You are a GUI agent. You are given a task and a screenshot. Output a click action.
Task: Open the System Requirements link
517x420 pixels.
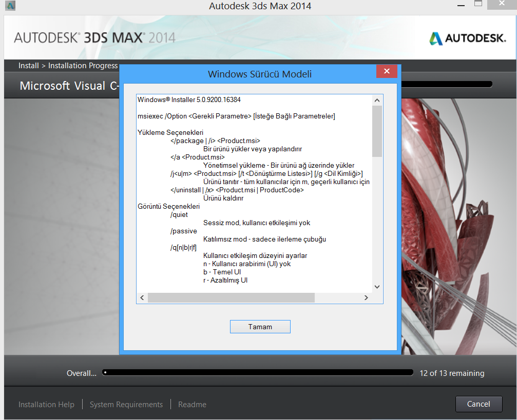click(x=126, y=404)
